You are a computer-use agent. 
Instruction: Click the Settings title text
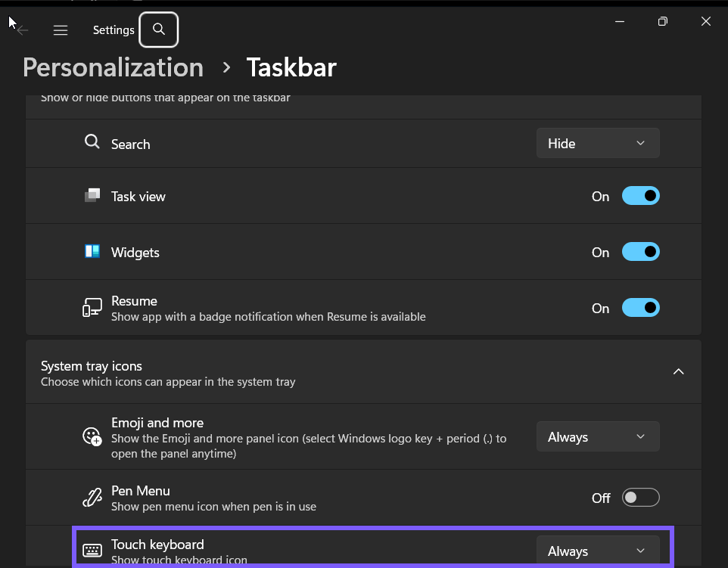pyautogui.click(x=114, y=30)
